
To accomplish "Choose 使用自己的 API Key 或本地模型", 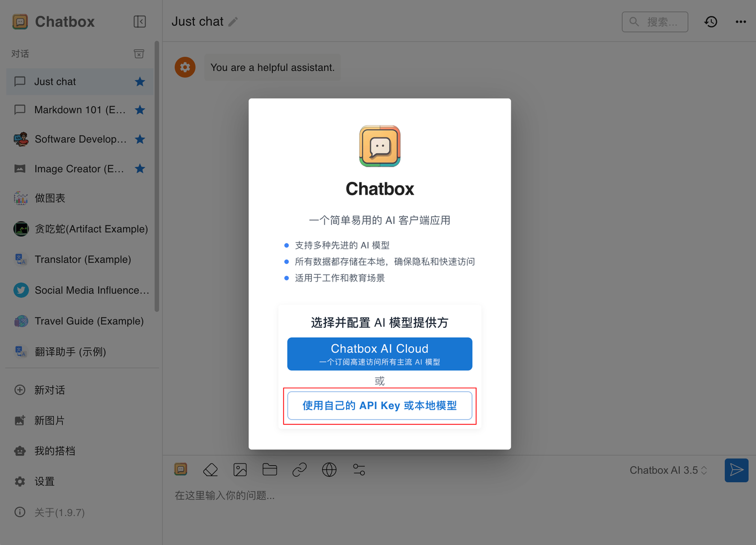I will pos(380,405).
